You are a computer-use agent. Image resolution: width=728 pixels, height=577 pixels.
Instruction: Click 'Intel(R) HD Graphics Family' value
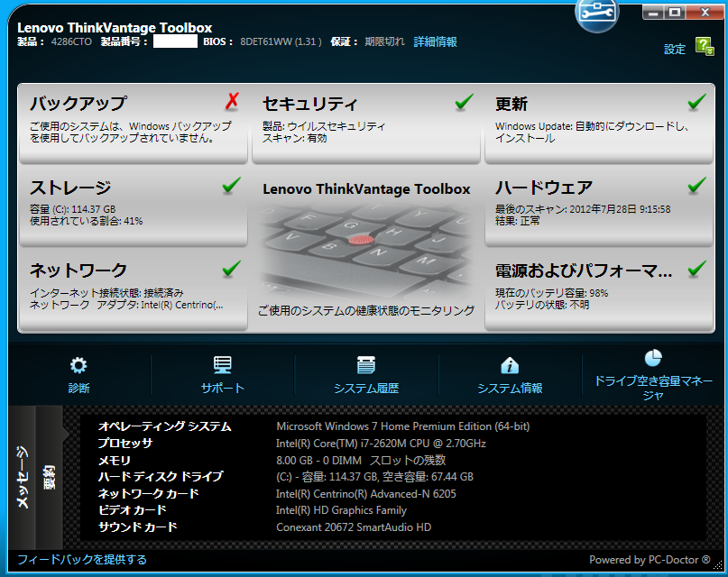tap(341, 510)
